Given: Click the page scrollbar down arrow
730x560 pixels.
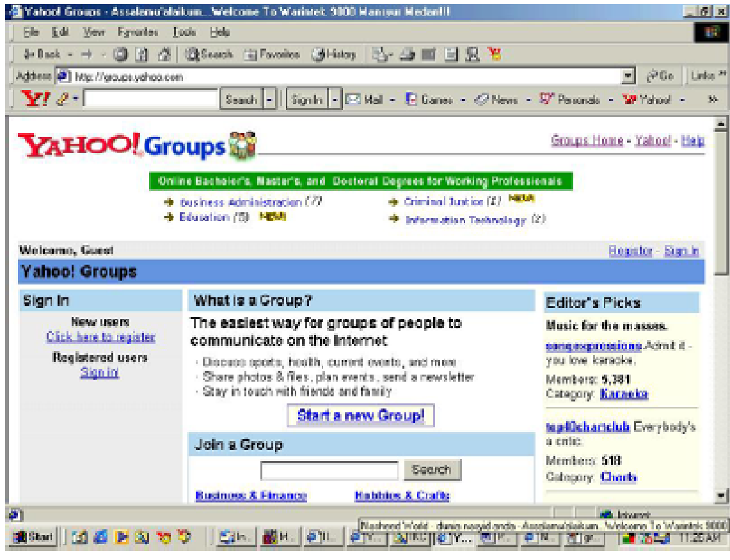Looking at the screenshot, I should click(x=721, y=496).
